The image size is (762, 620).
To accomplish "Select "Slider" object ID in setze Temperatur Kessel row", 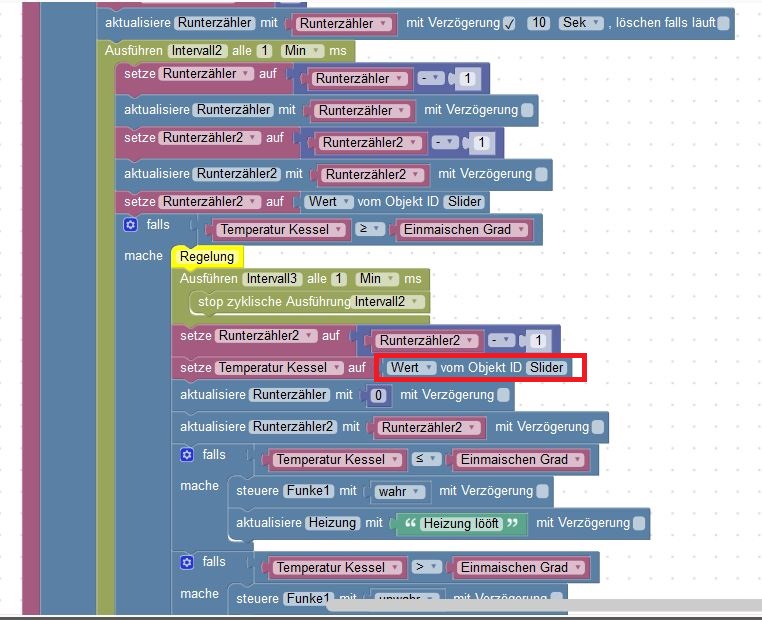I will point(547,368).
